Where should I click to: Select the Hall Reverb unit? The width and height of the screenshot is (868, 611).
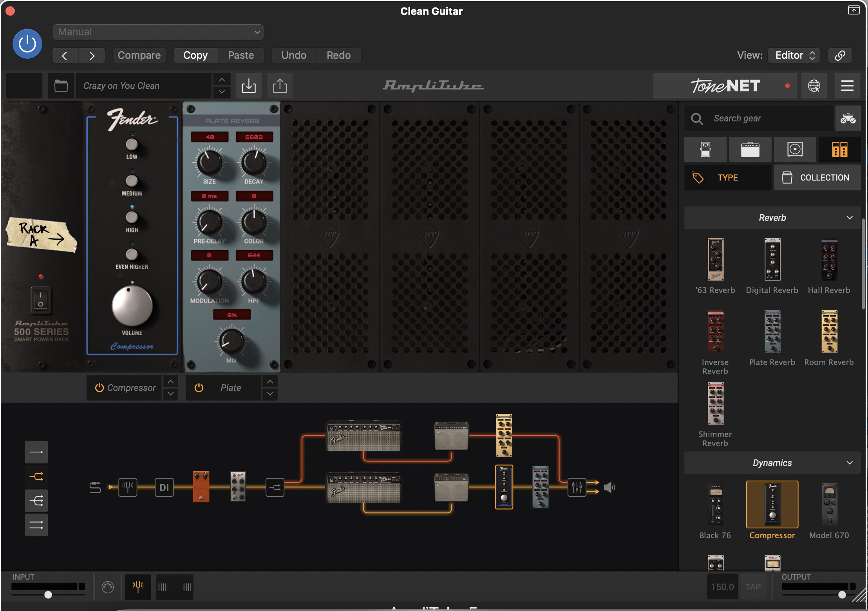pos(829,266)
